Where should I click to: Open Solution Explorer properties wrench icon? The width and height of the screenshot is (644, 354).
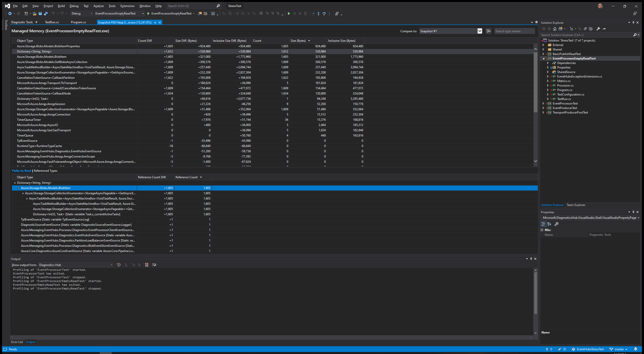tap(598, 29)
